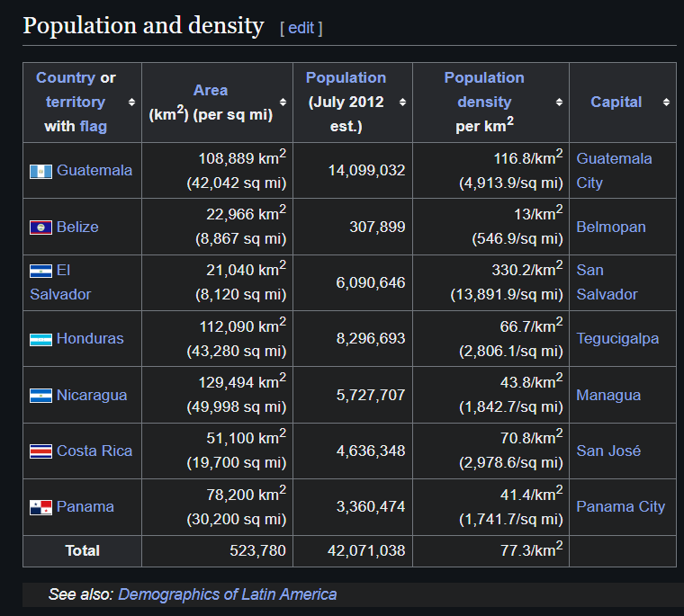Click Belize area 22,966 km²

click(x=246, y=213)
